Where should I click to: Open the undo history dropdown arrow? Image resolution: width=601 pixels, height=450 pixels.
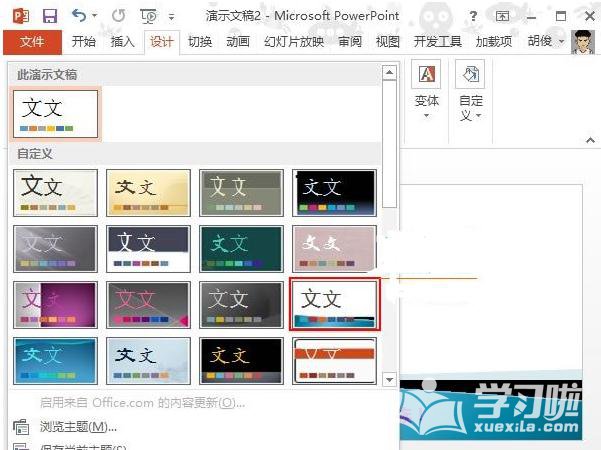pos(94,16)
